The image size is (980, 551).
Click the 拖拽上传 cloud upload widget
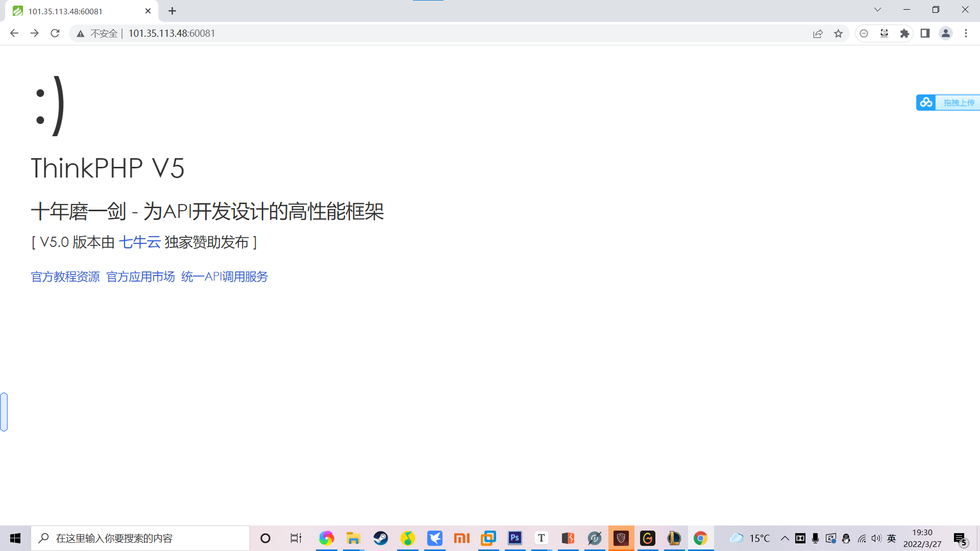tap(948, 103)
